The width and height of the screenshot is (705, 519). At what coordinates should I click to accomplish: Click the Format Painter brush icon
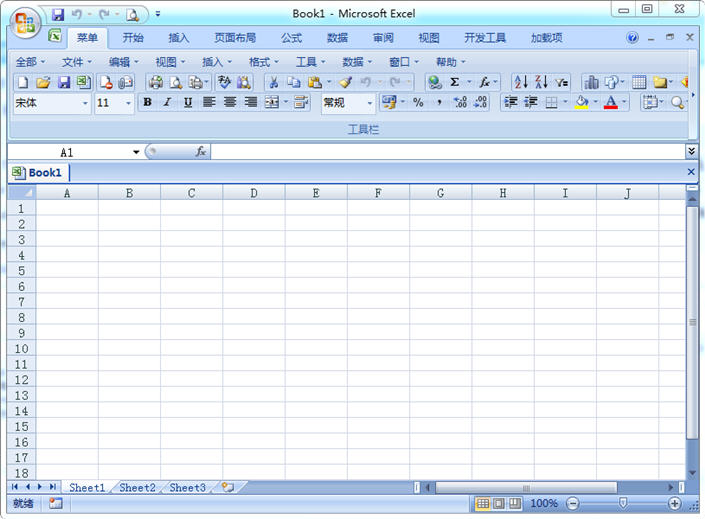(345, 82)
